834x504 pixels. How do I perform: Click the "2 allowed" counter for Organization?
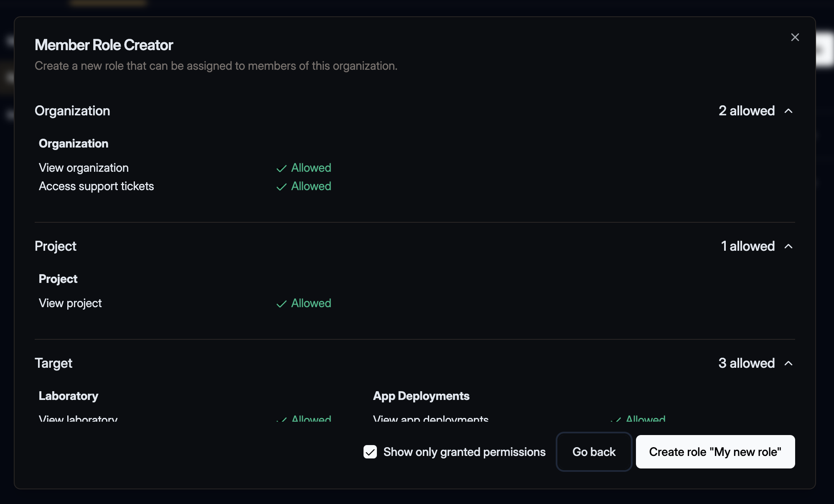click(x=746, y=111)
